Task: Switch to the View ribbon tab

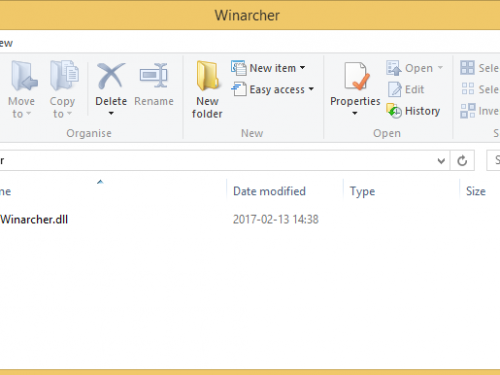Action: [x=6, y=43]
